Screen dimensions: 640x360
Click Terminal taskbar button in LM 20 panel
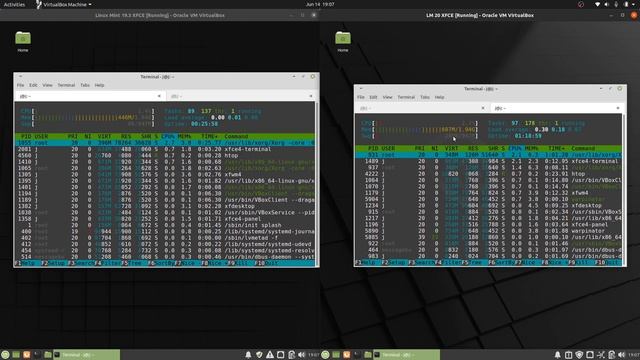pos(407,355)
